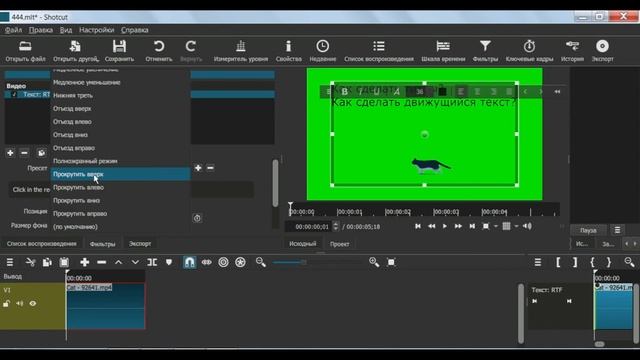Open the player grid dropdown arrow

click(516, 226)
